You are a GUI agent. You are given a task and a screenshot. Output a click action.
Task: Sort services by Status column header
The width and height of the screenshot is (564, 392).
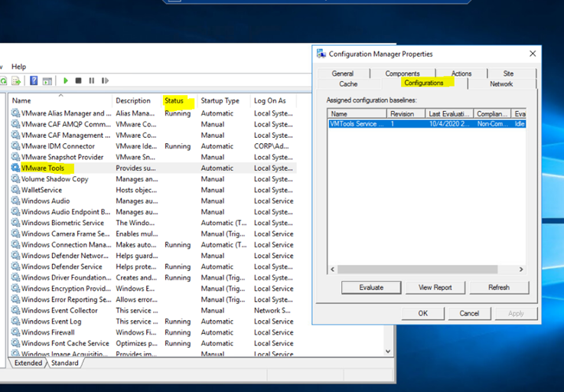click(x=180, y=100)
